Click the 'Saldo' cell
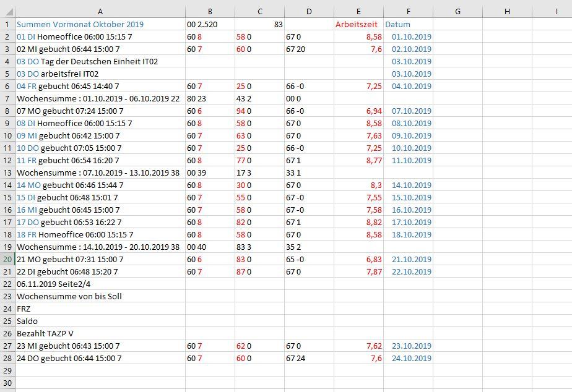The width and height of the screenshot is (572, 392). pyautogui.click(x=100, y=322)
